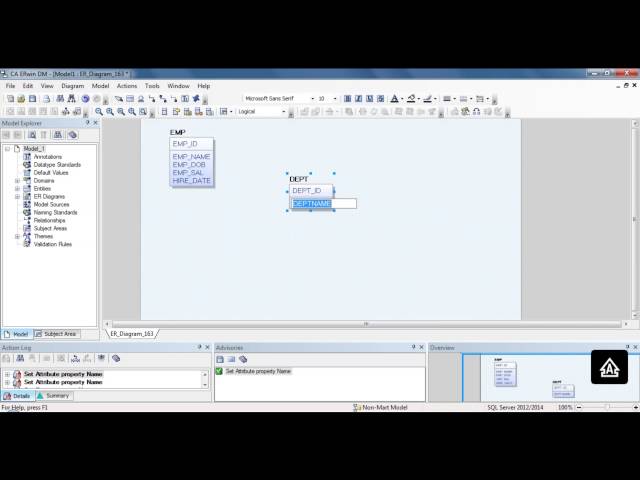The width and height of the screenshot is (640, 480).
Task: Click the Text color A icon
Action: (x=394, y=99)
